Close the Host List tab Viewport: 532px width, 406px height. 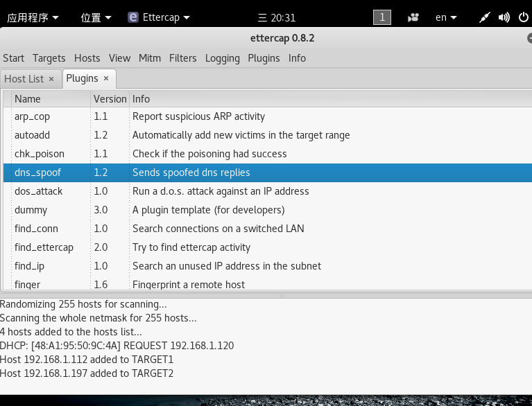click(51, 79)
